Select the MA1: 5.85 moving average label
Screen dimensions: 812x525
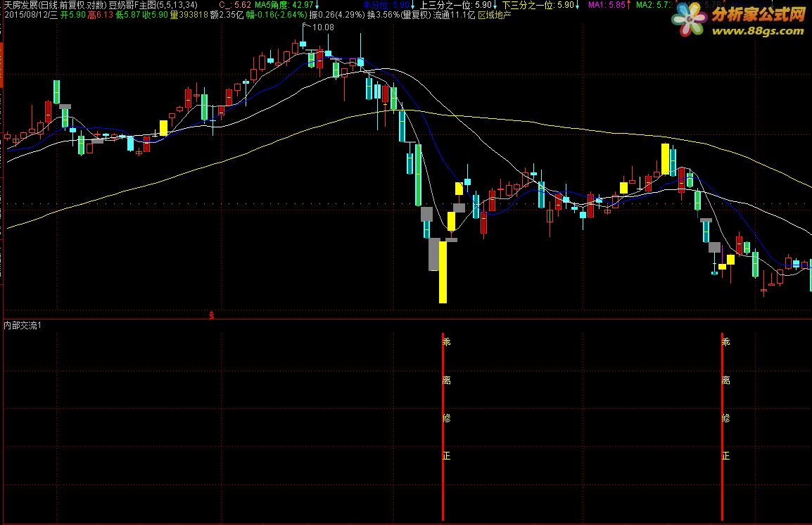pos(607,5)
